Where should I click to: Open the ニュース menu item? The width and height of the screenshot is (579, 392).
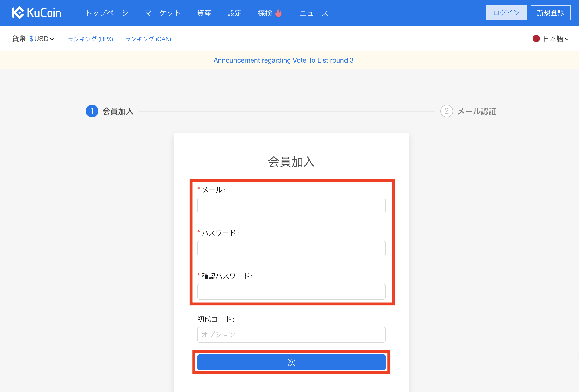coord(314,13)
